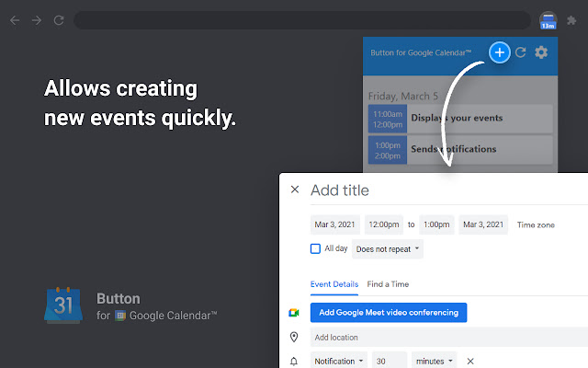Click the Time zone link

(x=535, y=224)
